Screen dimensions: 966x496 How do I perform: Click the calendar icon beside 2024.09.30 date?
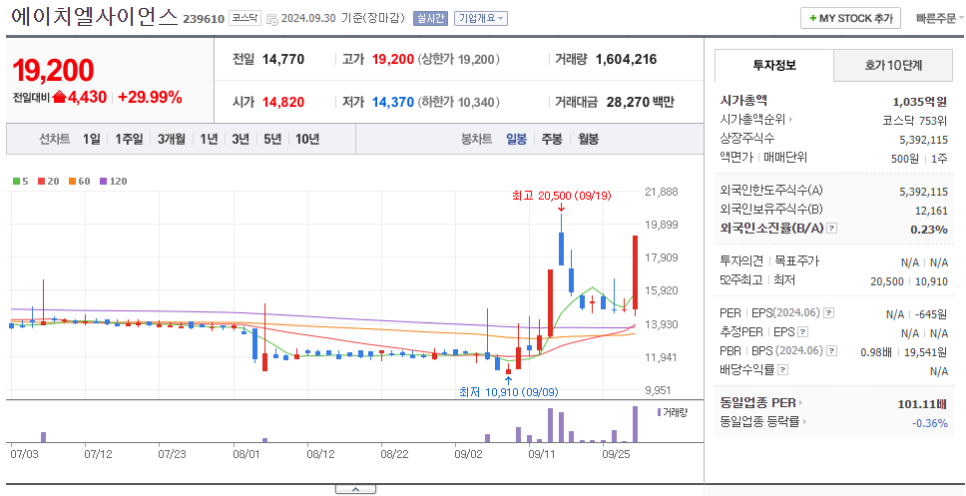[x=272, y=19]
